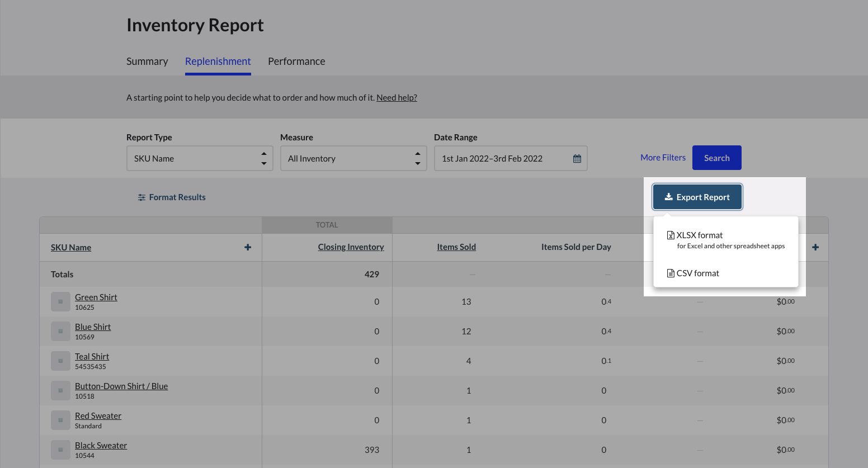Click the plus icon at right table edge
Image resolution: width=868 pixels, height=468 pixels.
pyautogui.click(x=815, y=247)
